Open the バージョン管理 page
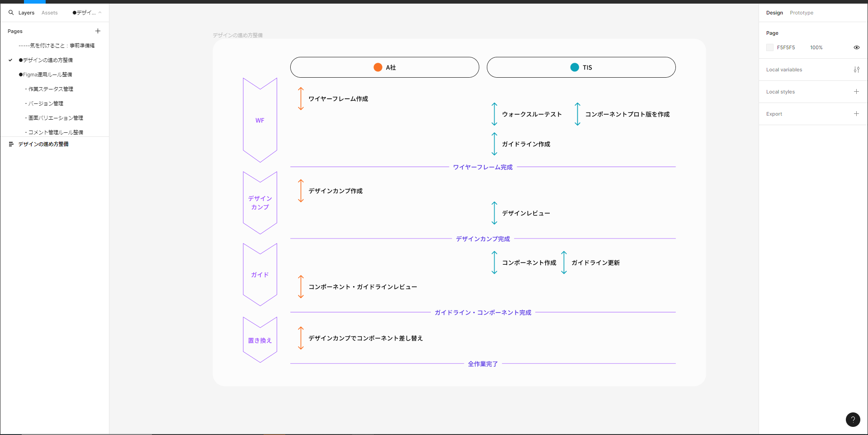Screen dimensions: 868x435 coord(45,103)
